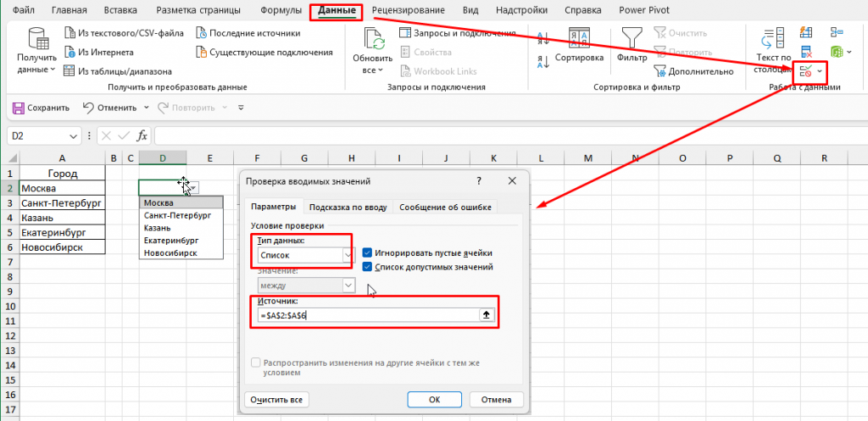The image size is (868, 421).
Task: Select cell A1 with header Город
Action: pos(63,173)
